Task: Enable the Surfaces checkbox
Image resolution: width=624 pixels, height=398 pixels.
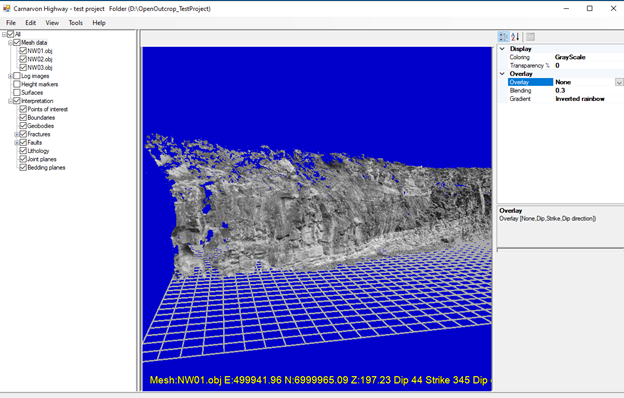Action: [17, 92]
